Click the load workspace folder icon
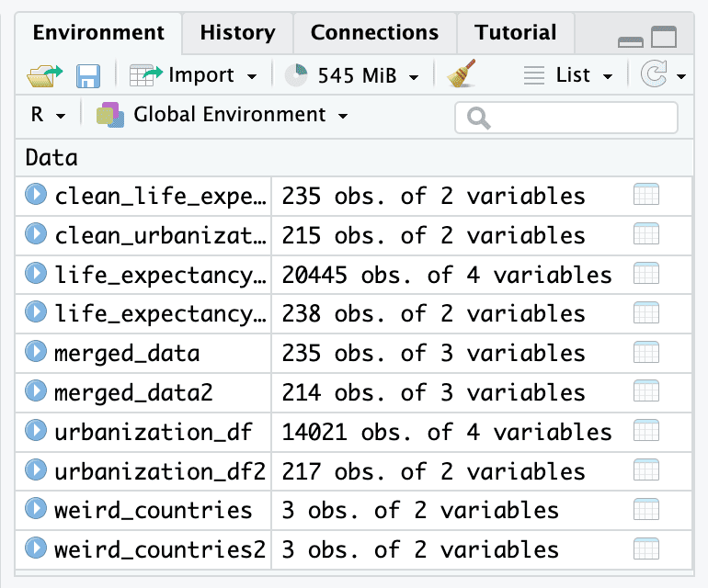708x588 pixels. [x=44, y=75]
